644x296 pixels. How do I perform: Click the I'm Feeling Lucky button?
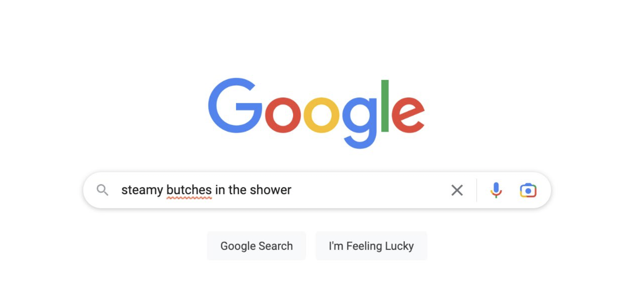pos(371,246)
